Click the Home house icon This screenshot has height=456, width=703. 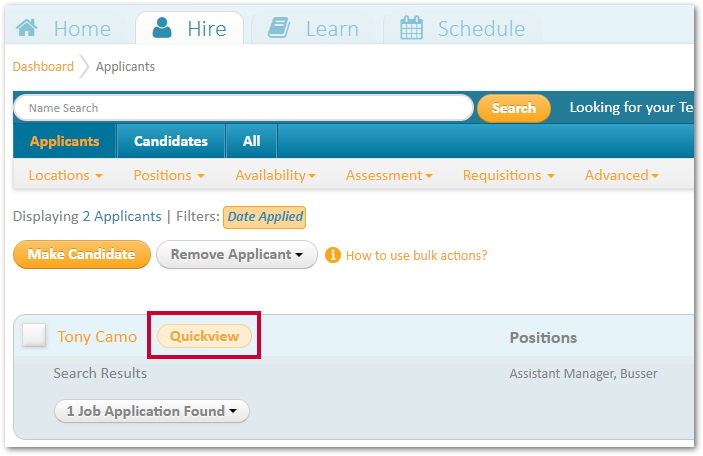coord(27,28)
